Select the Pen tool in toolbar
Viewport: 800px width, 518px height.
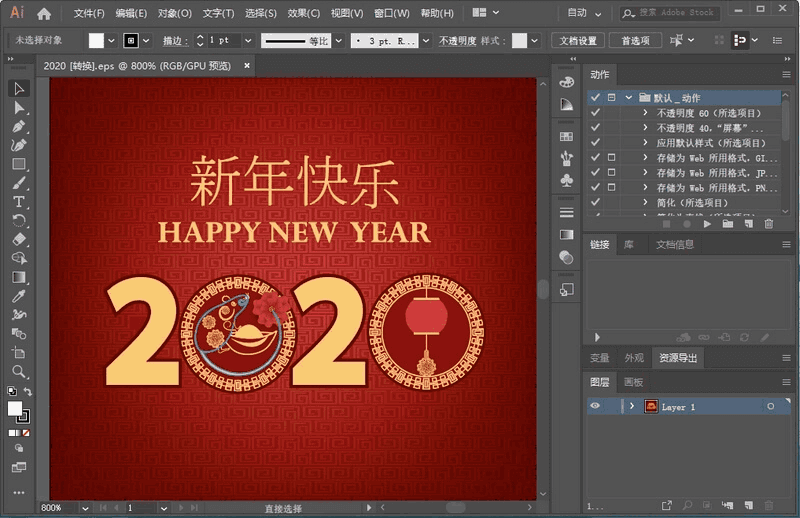[x=19, y=126]
